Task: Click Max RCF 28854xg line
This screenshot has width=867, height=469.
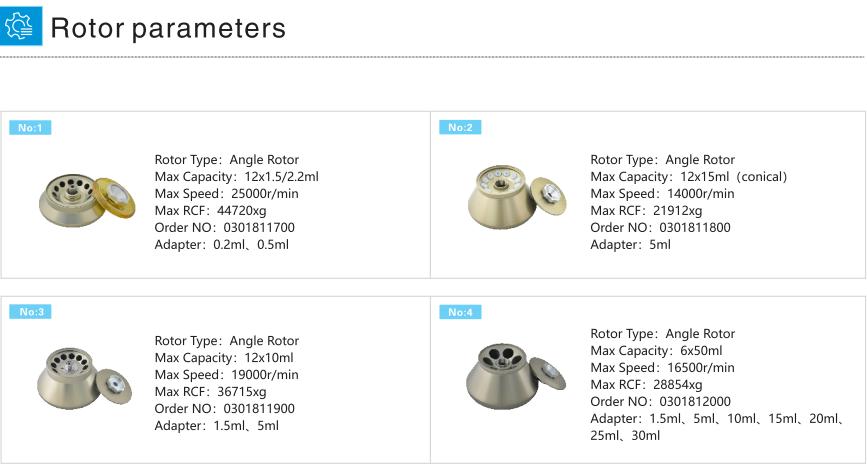Action: click(646, 384)
